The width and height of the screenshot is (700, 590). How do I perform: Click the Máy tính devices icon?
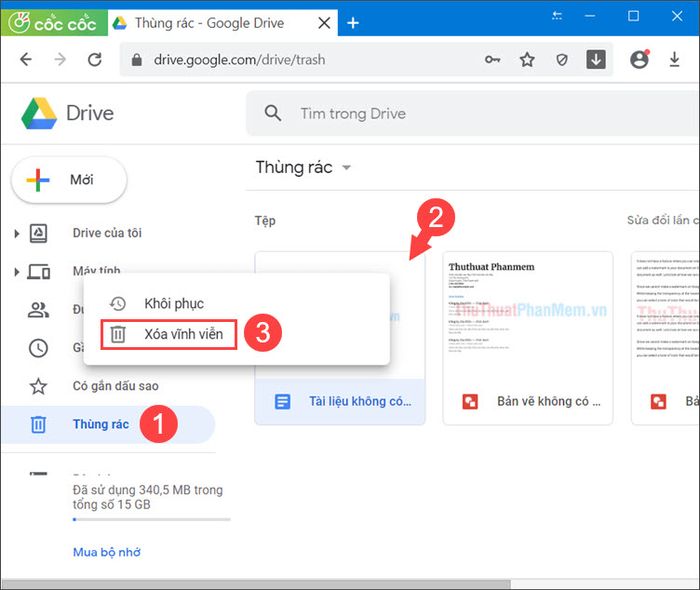coord(38,271)
